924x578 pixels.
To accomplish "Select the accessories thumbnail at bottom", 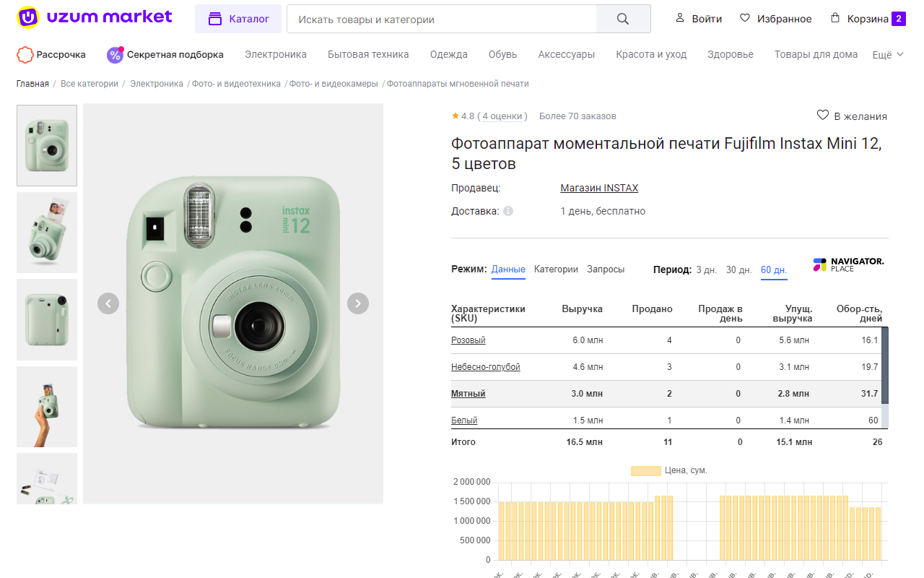I will point(47,478).
